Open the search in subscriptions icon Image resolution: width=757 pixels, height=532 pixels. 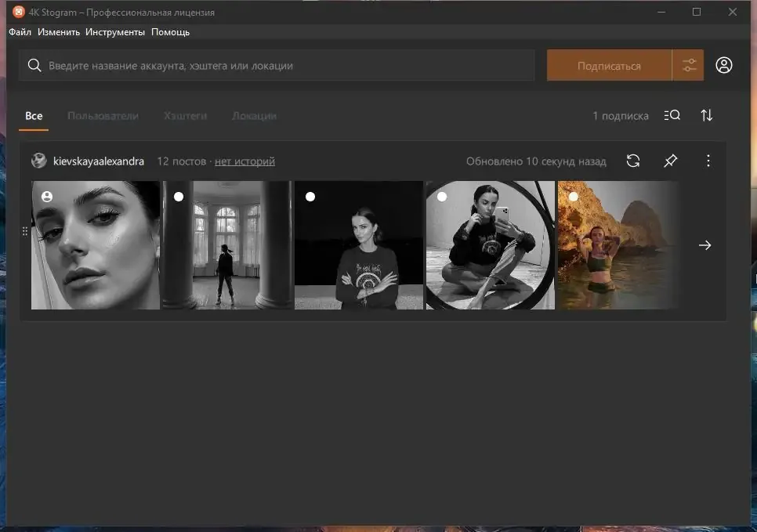pyautogui.click(x=672, y=115)
